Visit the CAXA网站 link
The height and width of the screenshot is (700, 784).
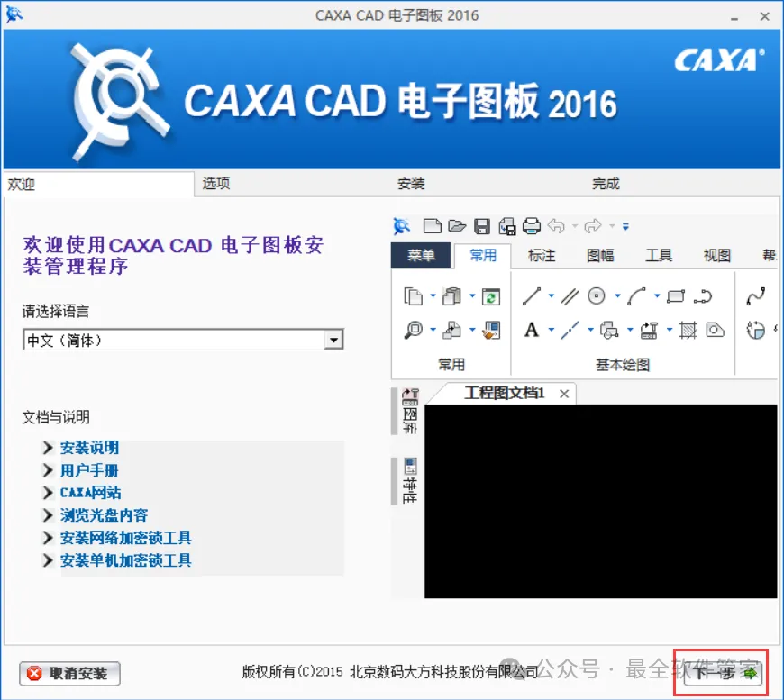[x=90, y=493]
